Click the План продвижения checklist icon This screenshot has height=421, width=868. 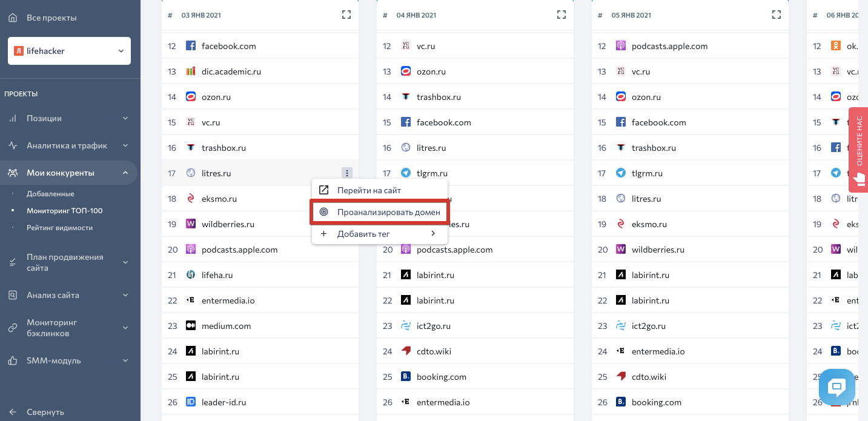click(x=13, y=262)
